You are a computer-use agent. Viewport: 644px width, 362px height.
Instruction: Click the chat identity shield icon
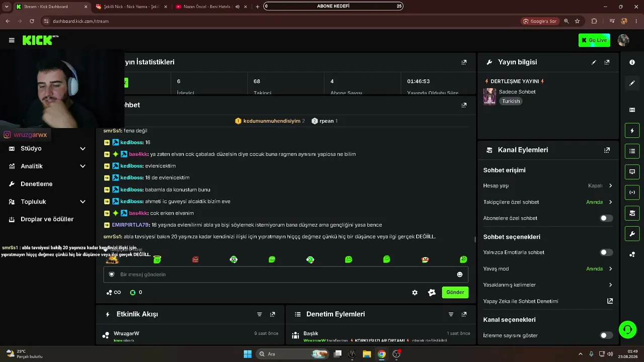[112, 275]
